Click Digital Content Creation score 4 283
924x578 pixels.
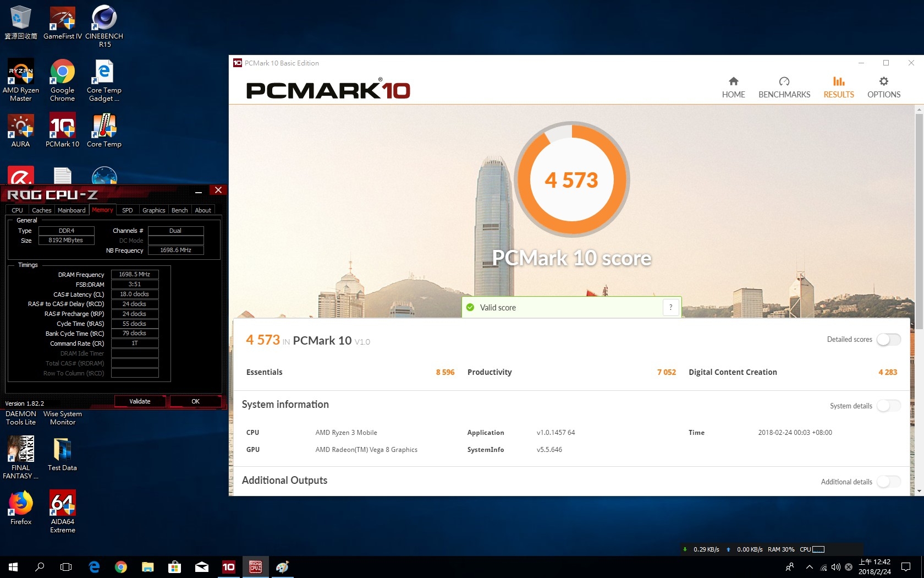click(x=888, y=372)
